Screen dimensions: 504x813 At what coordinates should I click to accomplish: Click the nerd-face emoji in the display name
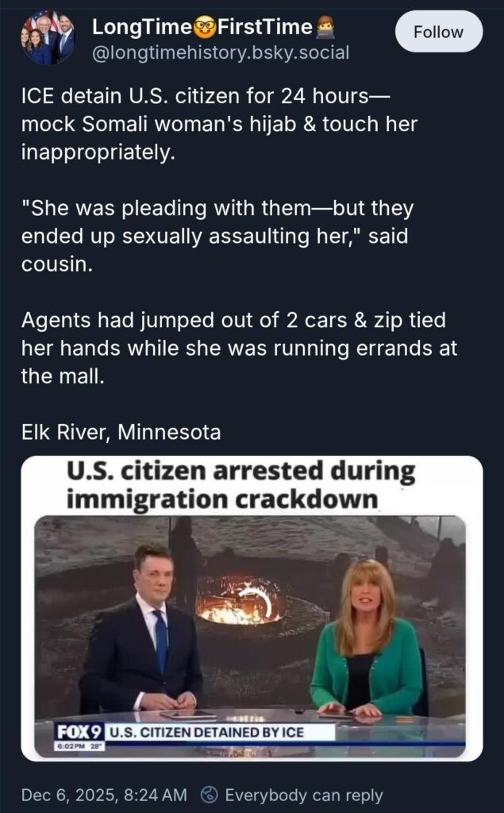204,27
